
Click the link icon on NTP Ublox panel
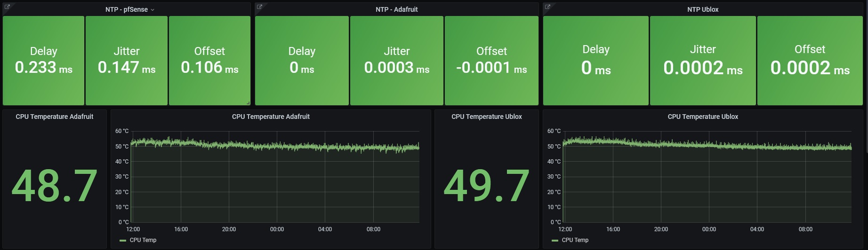[547, 7]
